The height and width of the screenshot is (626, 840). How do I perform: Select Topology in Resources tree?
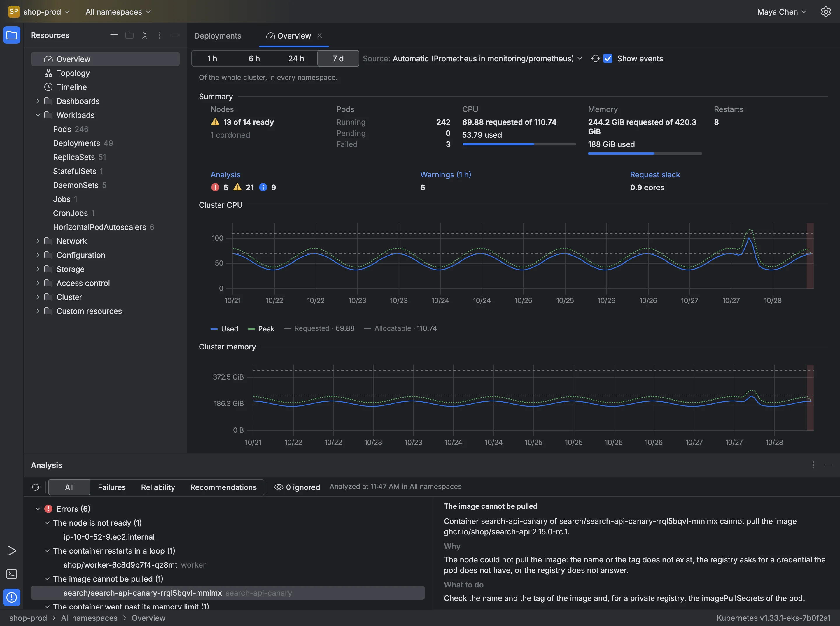[105, 73]
